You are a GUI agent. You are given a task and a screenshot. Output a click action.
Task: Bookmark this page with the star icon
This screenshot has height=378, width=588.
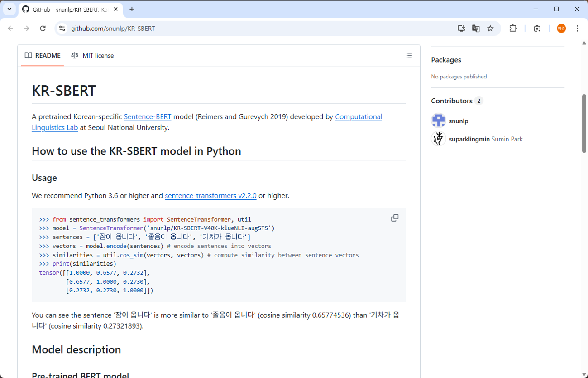[490, 29]
